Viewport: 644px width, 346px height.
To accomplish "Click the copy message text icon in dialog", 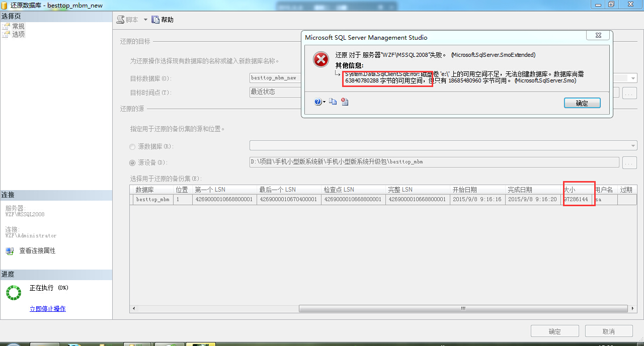I will pos(333,102).
